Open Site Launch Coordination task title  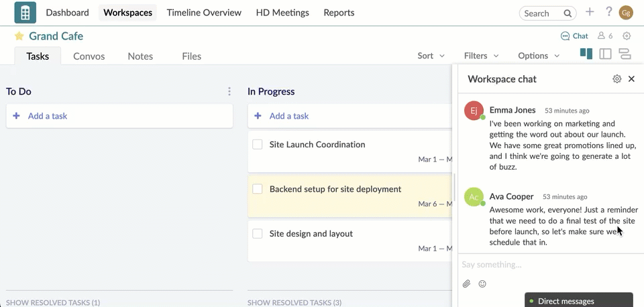317,145
